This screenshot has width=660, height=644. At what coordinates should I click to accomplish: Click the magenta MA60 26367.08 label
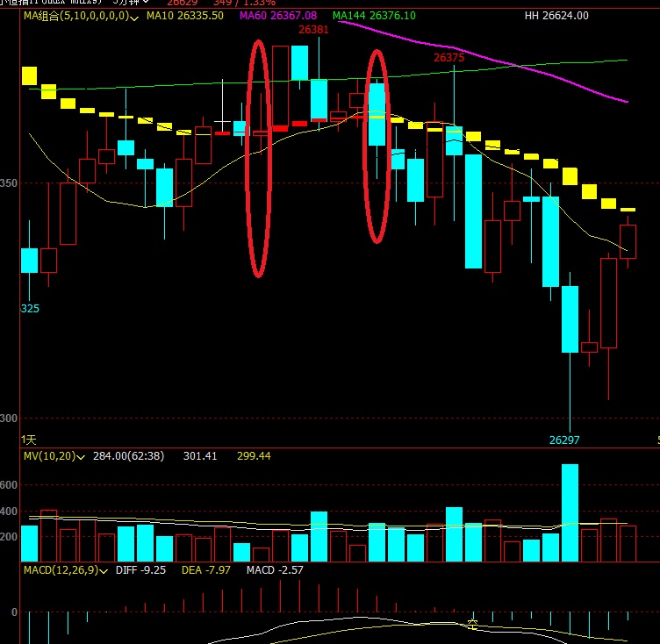pos(278,16)
